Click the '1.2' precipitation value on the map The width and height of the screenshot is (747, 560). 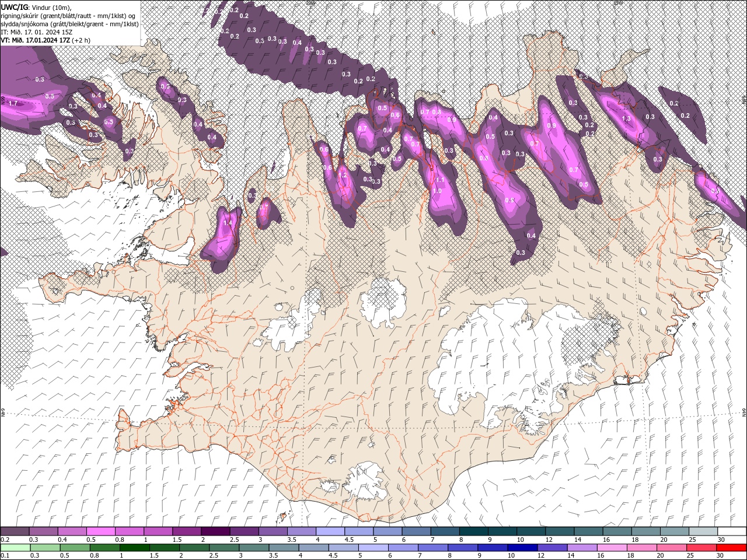pyautogui.click(x=343, y=176)
